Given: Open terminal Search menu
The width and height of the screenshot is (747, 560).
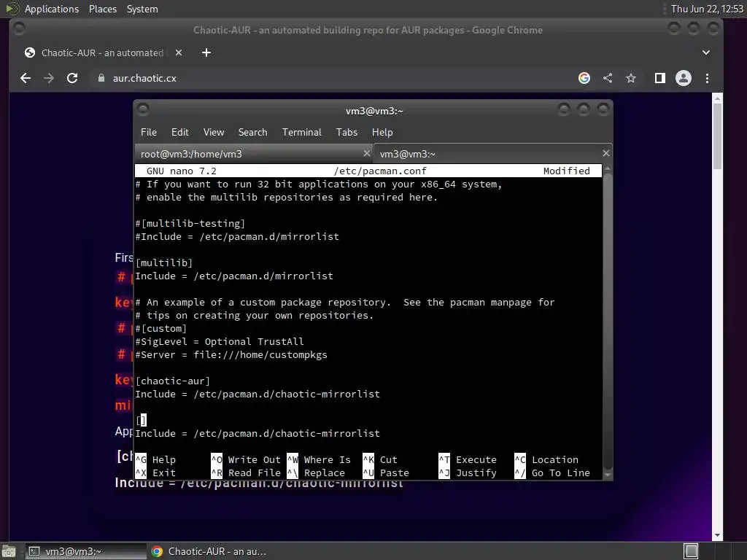Looking at the screenshot, I should (252, 132).
